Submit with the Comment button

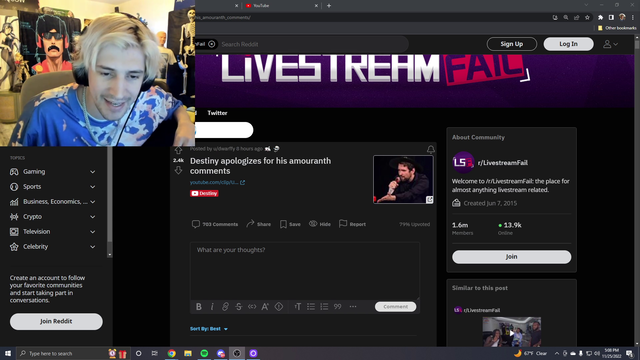pyautogui.click(x=396, y=307)
